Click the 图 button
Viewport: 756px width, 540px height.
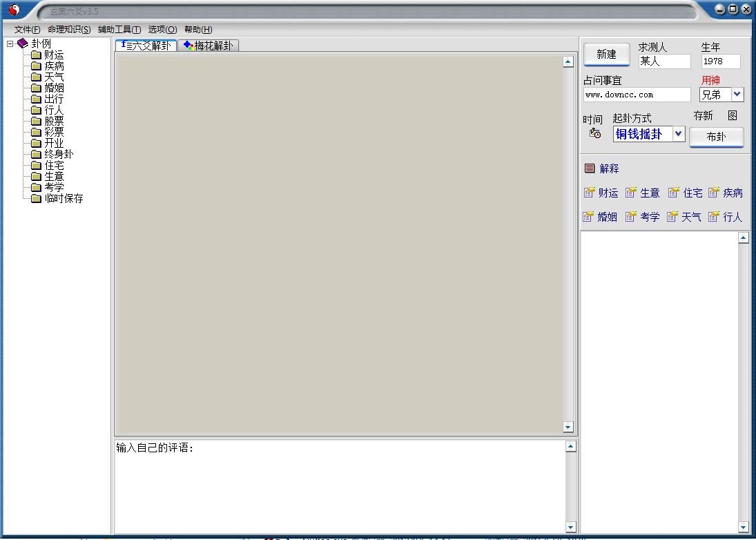733,116
